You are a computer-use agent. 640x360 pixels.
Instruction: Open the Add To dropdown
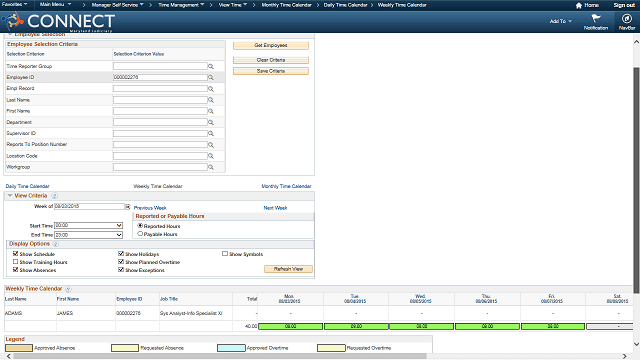click(x=560, y=21)
